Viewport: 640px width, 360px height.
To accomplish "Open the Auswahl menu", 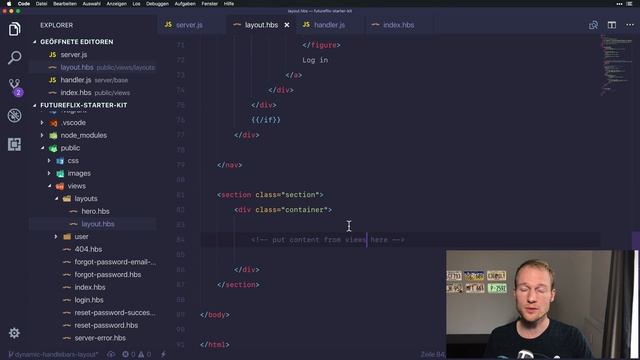I will point(91,4).
